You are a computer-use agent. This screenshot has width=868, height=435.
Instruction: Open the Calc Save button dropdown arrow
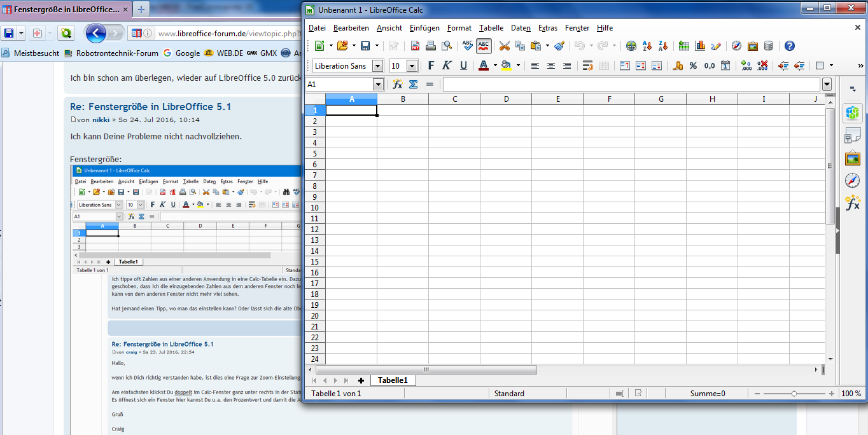(x=377, y=46)
